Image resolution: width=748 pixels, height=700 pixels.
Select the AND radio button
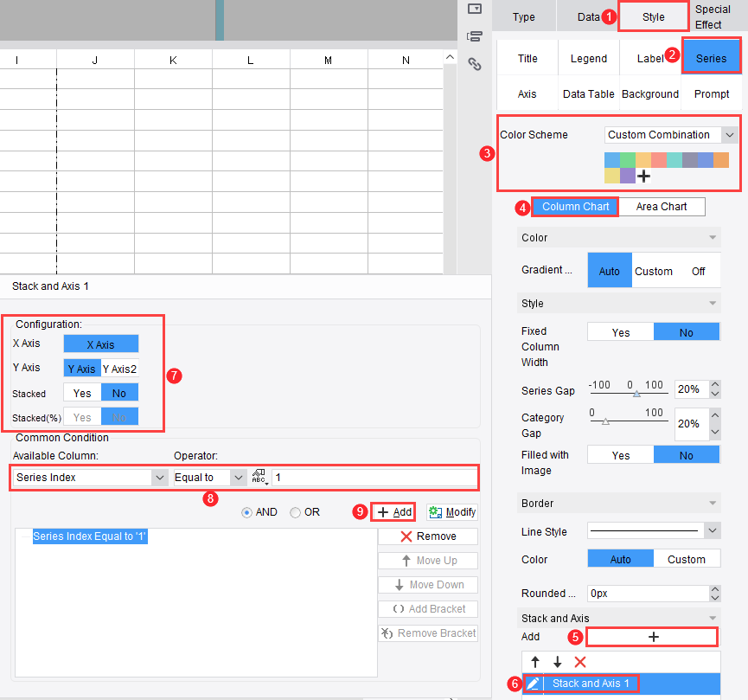[x=246, y=512]
